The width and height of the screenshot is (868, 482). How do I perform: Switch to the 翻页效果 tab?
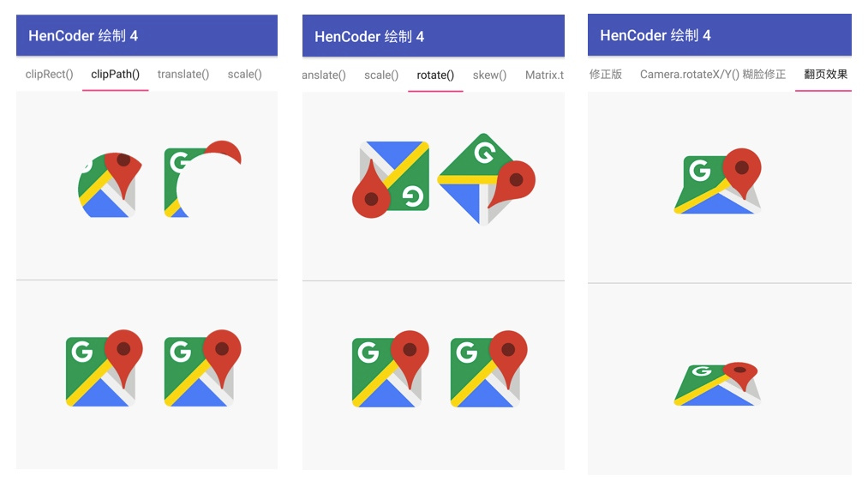[x=825, y=74]
